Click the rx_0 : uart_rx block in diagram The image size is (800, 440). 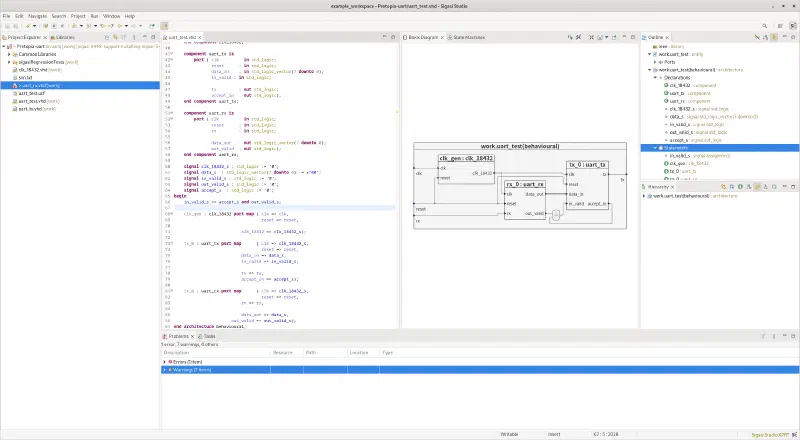click(x=524, y=200)
